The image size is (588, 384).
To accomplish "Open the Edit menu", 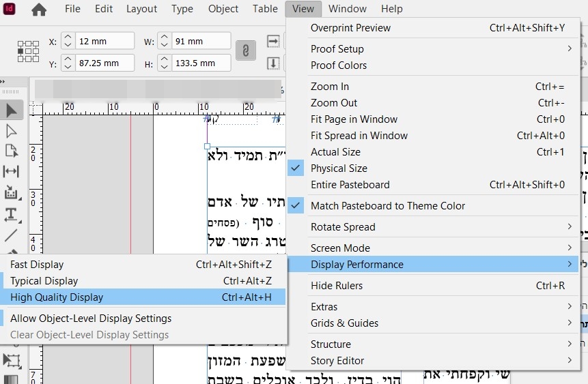I will [104, 9].
